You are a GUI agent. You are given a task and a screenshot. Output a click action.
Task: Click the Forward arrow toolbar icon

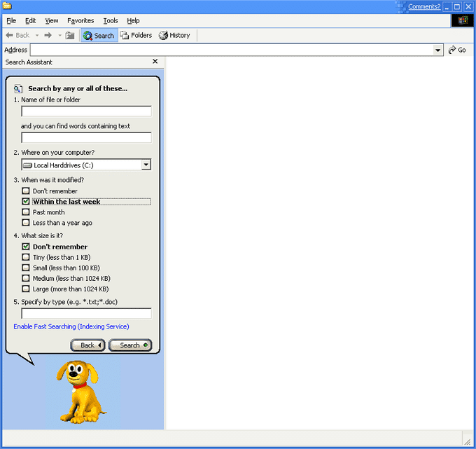click(x=48, y=35)
